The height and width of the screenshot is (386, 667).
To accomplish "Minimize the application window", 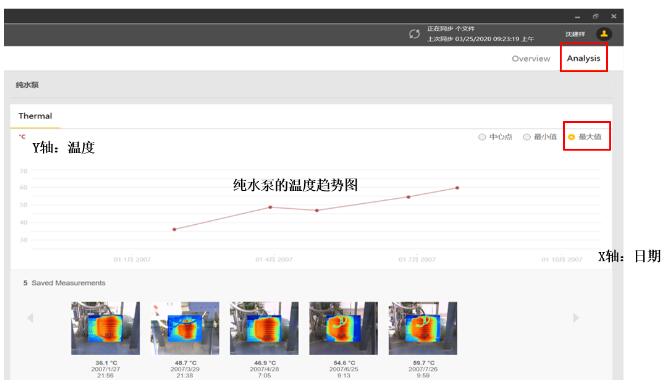I will click(x=577, y=17).
